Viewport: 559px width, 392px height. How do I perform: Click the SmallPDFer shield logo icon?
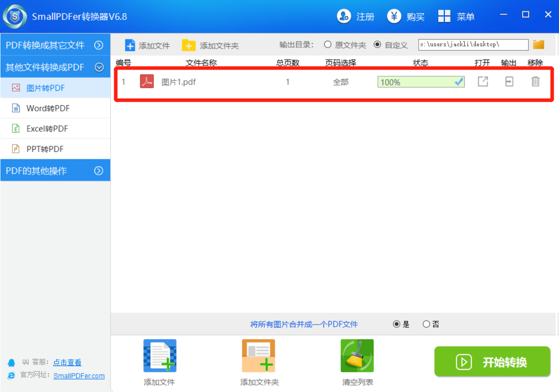click(15, 16)
